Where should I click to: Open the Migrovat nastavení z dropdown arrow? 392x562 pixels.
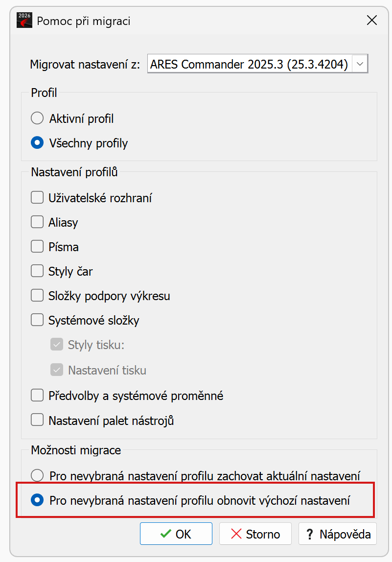[x=360, y=64]
